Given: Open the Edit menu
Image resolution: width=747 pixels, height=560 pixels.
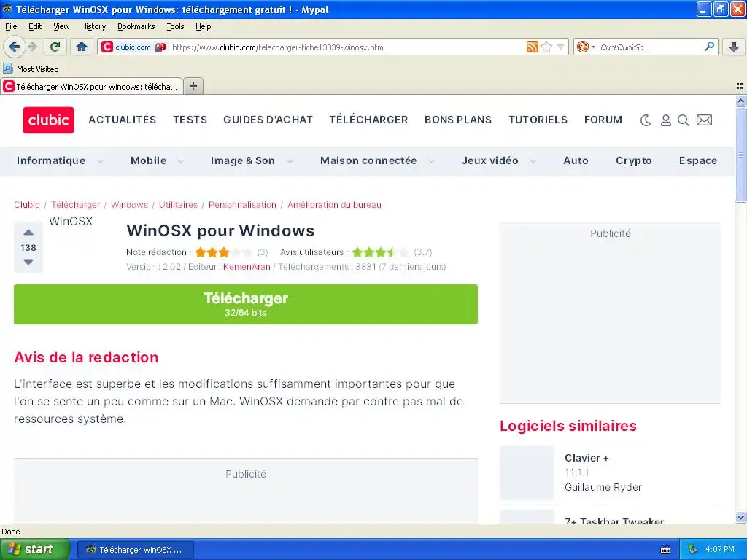Looking at the screenshot, I should [35, 26].
